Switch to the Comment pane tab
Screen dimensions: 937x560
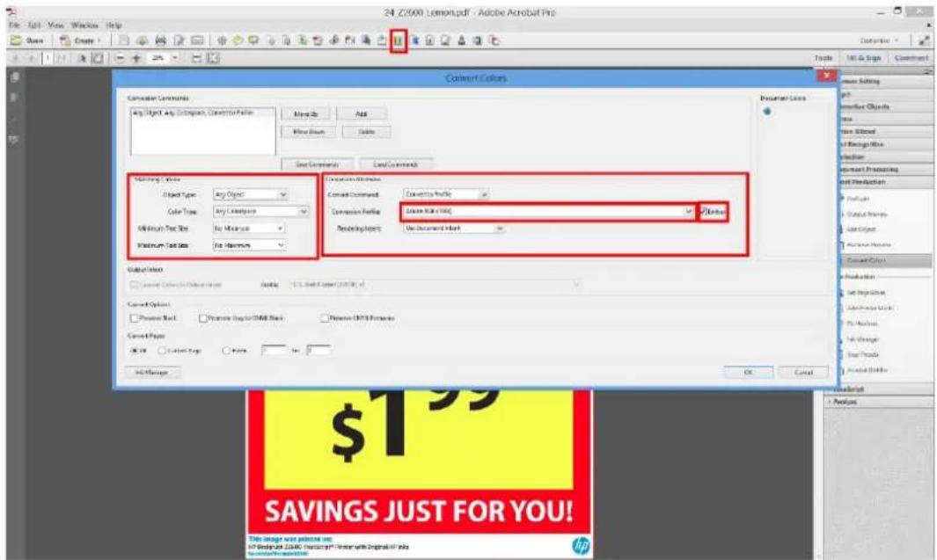911,58
